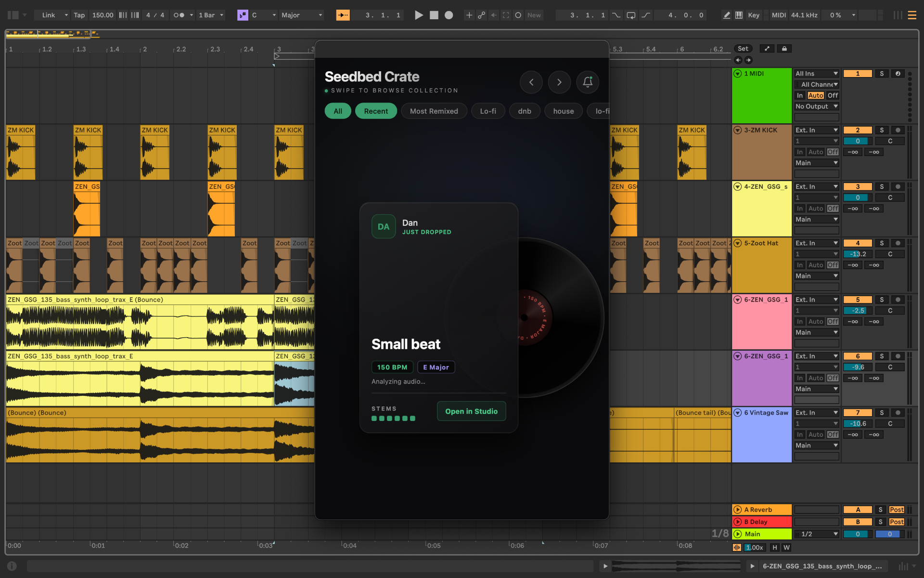
Task: Toggle the Follow playback arrow button
Action: pyautogui.click(x=343, y=15)
